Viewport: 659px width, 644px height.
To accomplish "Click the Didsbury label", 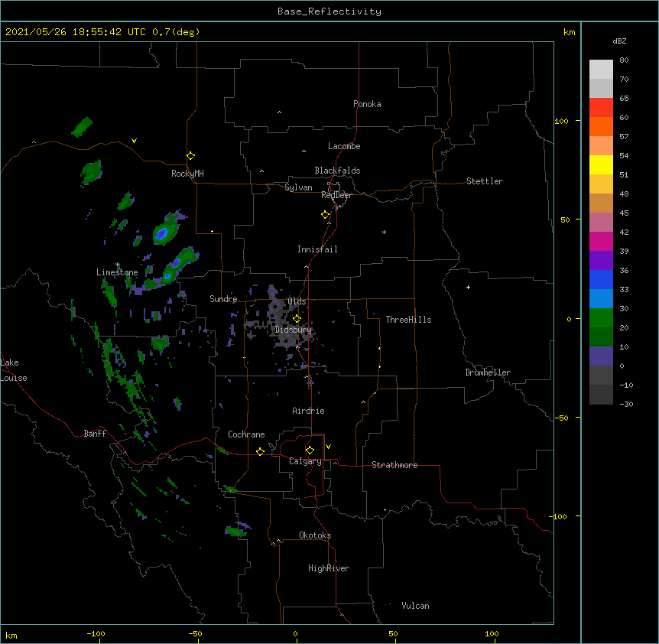I will [294, 330].
